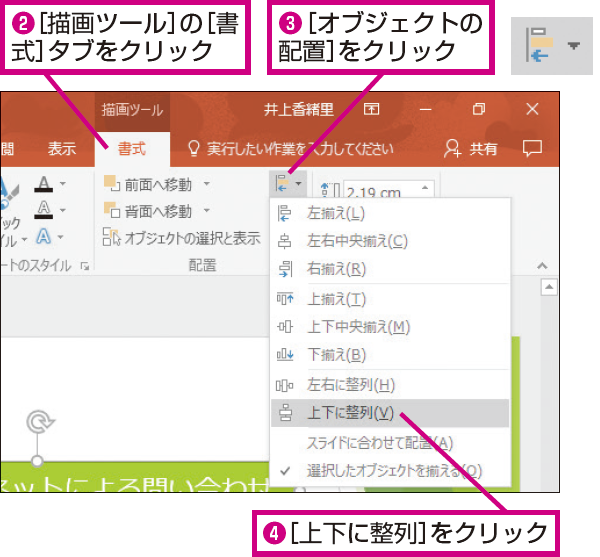Click the user name 井上香緒里
The width and height of the screenshot is (600, 557).
[x=298, y=110]
